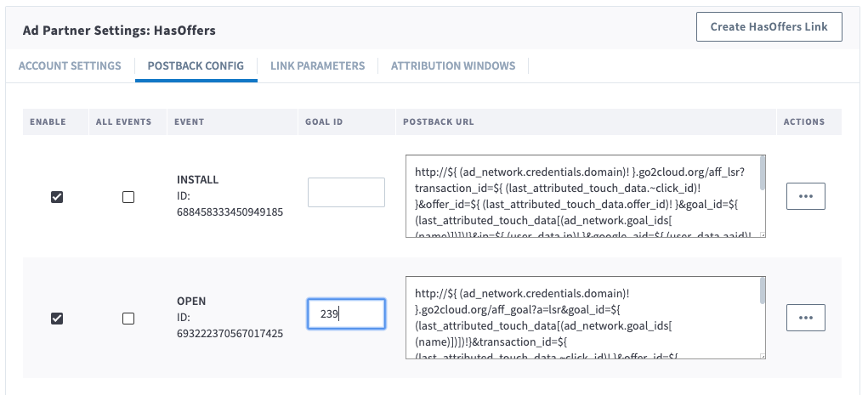Click the INSTALL URL box resize handle
The width and height of the screenshot is (868, 395).
763,234
